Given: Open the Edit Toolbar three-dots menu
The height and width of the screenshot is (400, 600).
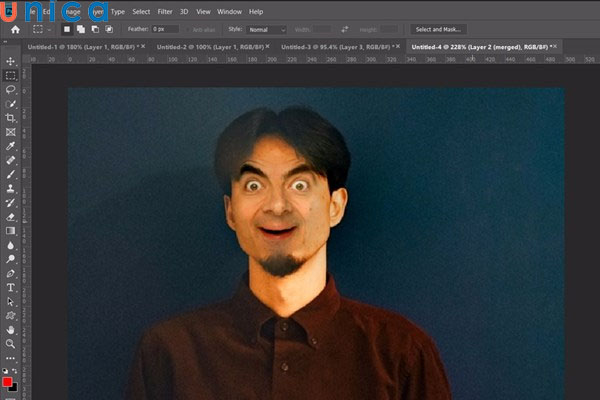Looking at the screenshot, I should click(x=10, y=358).
